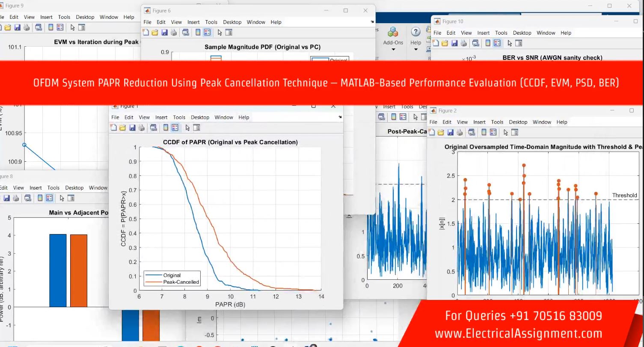Toggle Insert Legend button in Figure 1 toolbar
Screen dimensions: 644x347
coord(175,128)
